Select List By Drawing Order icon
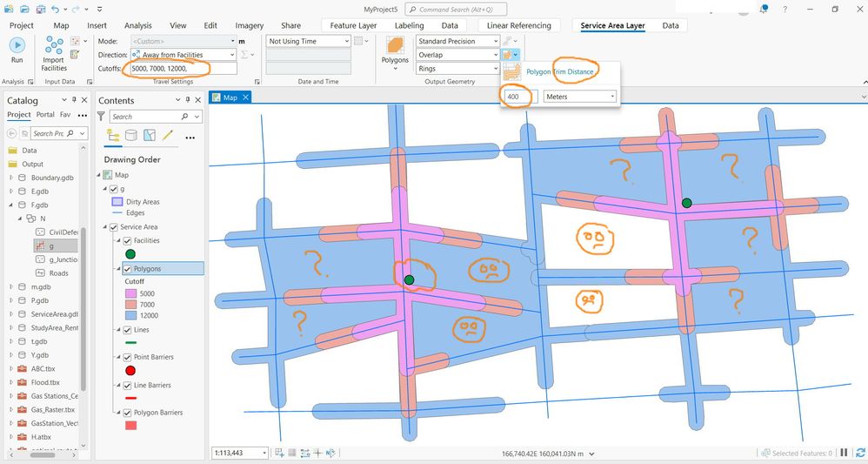 tap(113, 135)
